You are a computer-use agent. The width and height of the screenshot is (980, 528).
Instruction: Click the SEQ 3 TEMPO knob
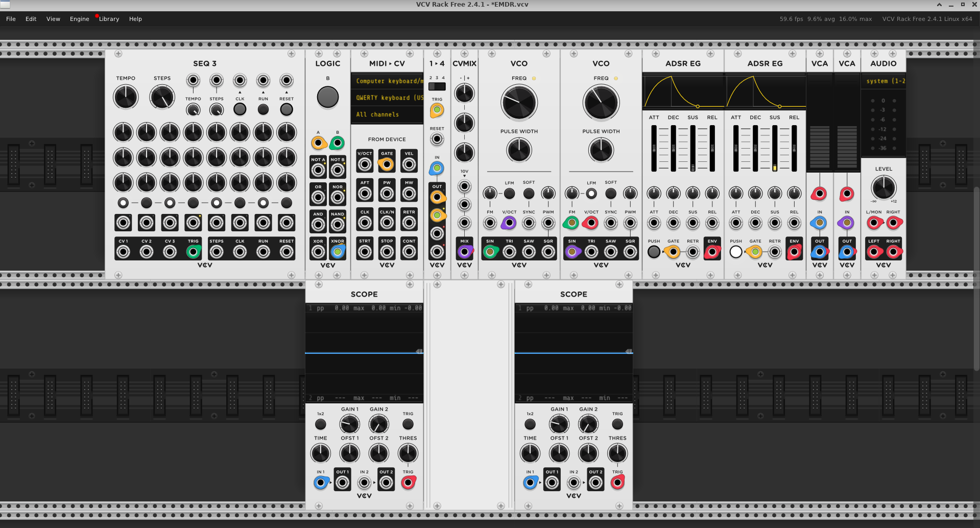pos(126,97)
